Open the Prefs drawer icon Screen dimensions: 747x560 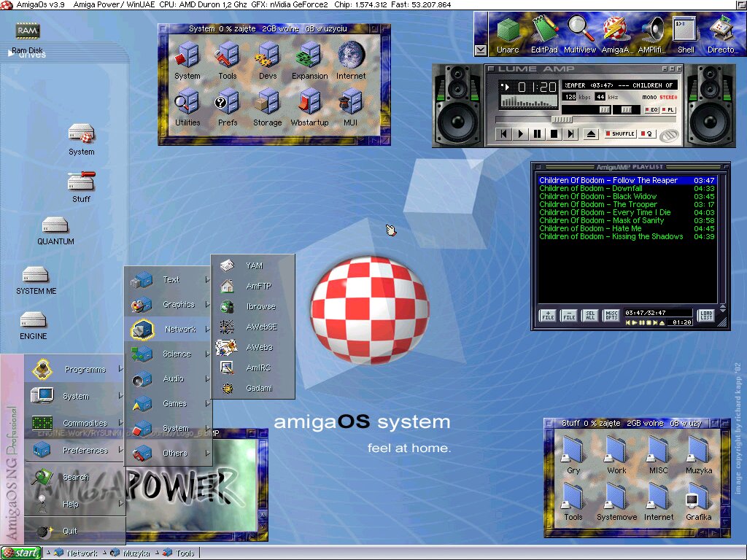228,106
